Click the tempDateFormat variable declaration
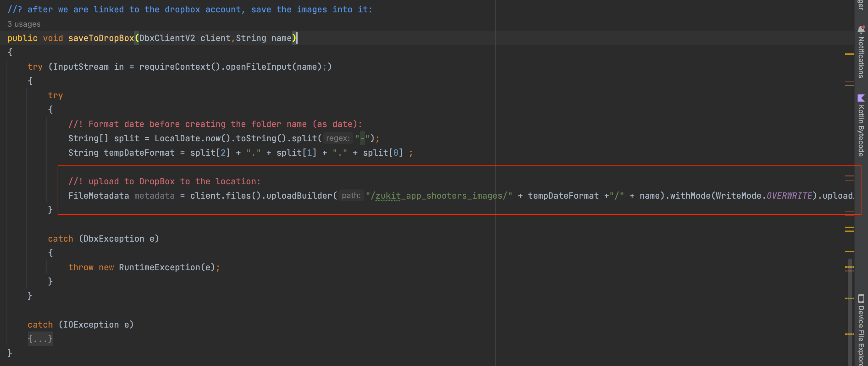Screen dimensions: 868x366 139,153
